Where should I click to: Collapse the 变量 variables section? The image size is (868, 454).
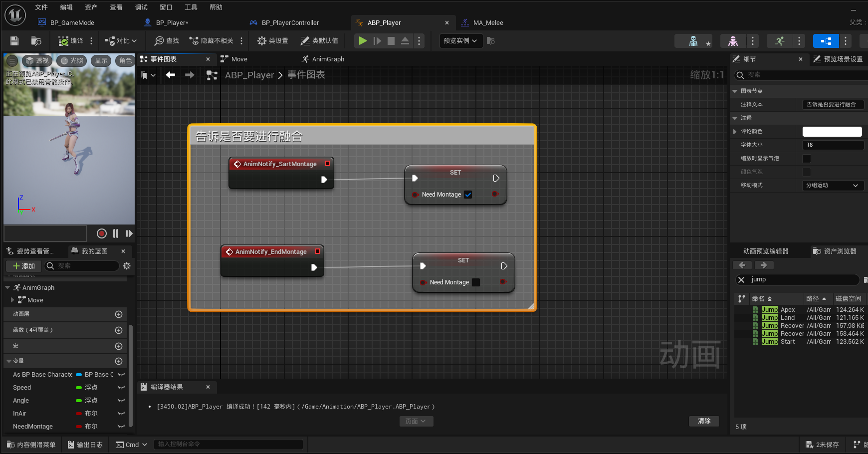[9, 361]
